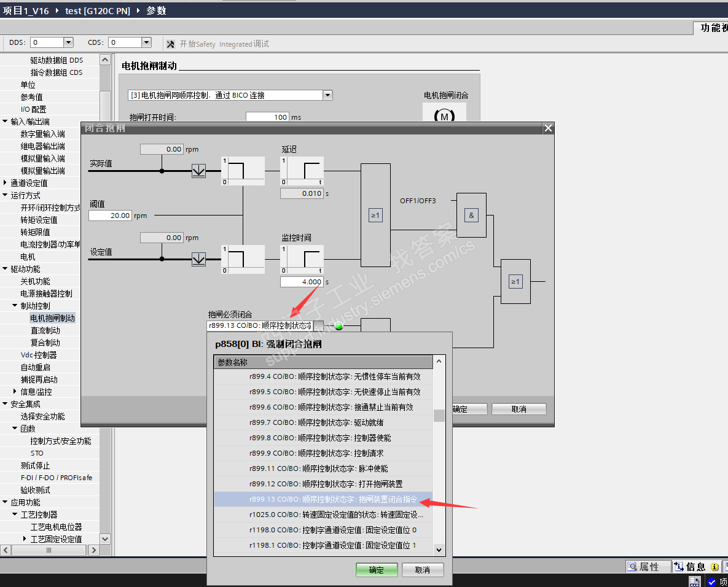Close the brake closing dialog
The width and height of the screenshot is (728, 587).
tap(549, 128)
